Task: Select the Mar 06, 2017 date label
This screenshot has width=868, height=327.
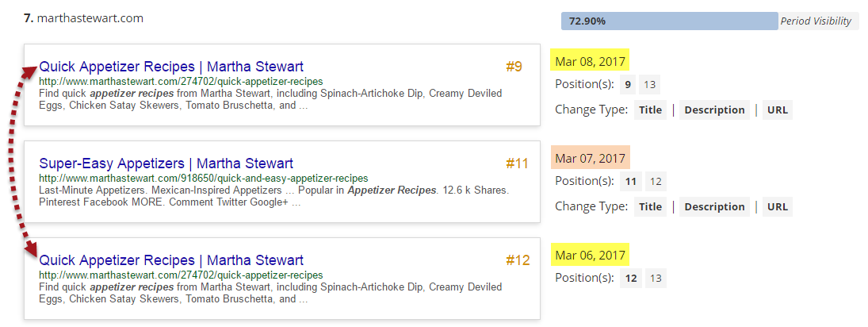Action: point(590,255)
